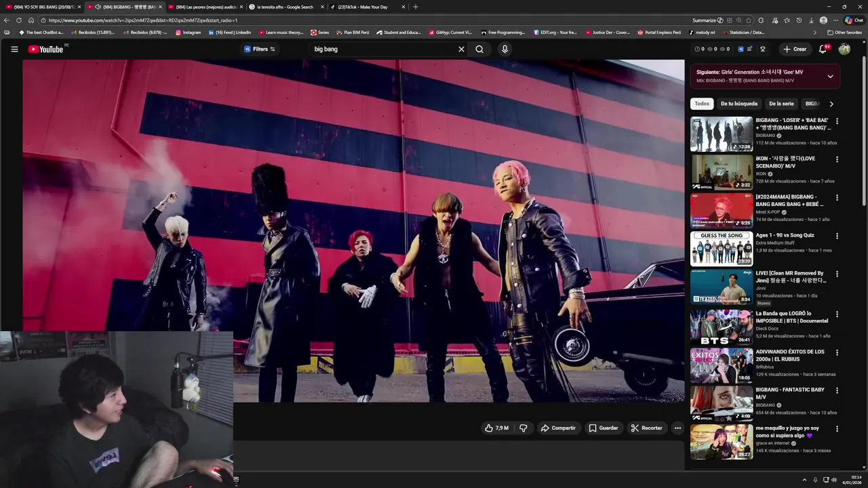The image size is (868, 488).
Task: Open more options for FANTASTIC BABY video
Action: pos(837,390)
